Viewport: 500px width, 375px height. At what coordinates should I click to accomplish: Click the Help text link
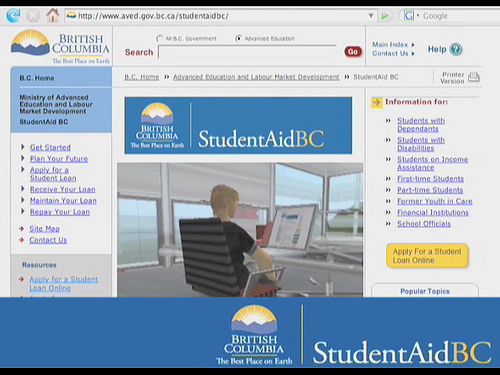437,49
